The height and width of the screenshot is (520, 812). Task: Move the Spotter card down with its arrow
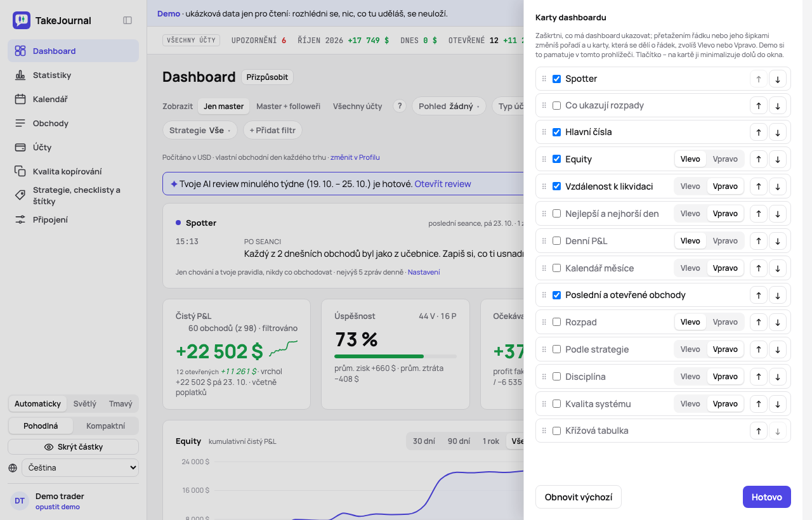(777, 79)
